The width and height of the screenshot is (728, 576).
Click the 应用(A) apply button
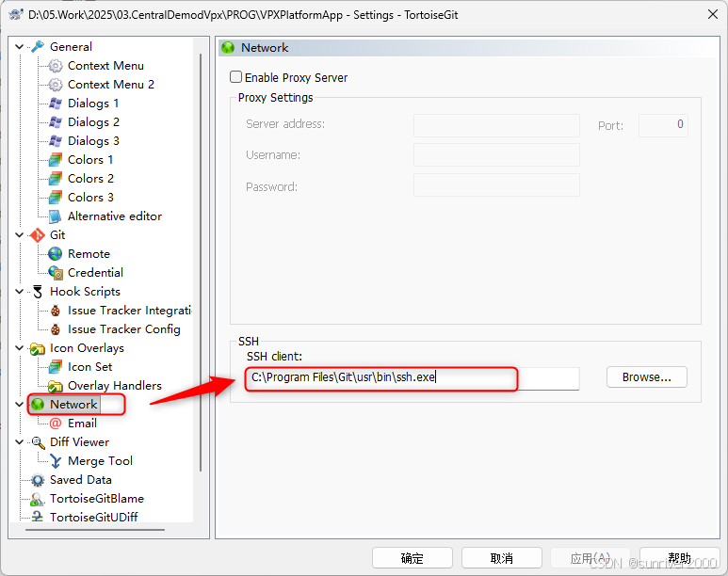pyautogui.click(x=590, y=557)
